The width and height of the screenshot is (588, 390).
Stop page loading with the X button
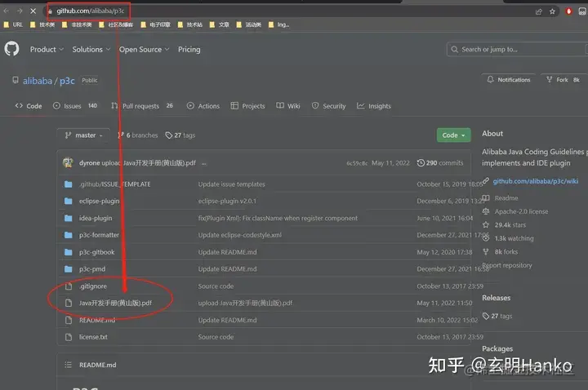click(33, 11)
